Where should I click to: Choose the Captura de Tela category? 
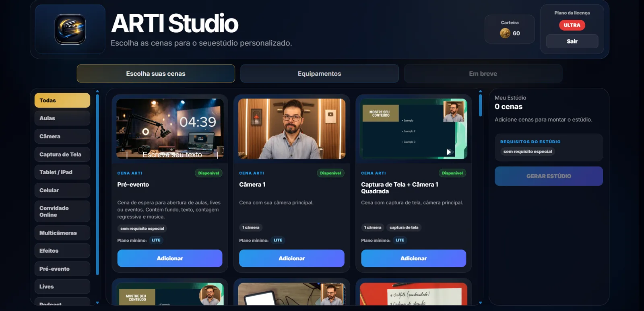pos(62,154)
